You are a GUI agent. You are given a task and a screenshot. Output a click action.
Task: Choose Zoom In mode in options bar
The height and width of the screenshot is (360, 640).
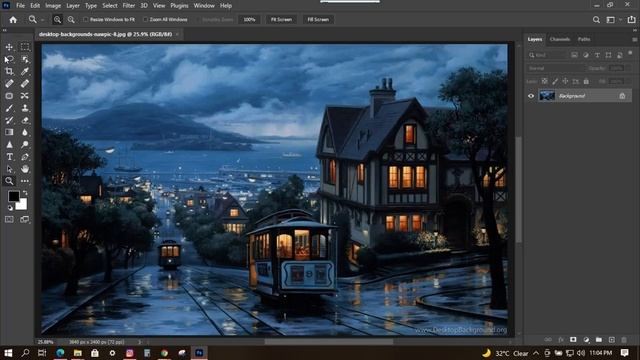click(57, 20)
